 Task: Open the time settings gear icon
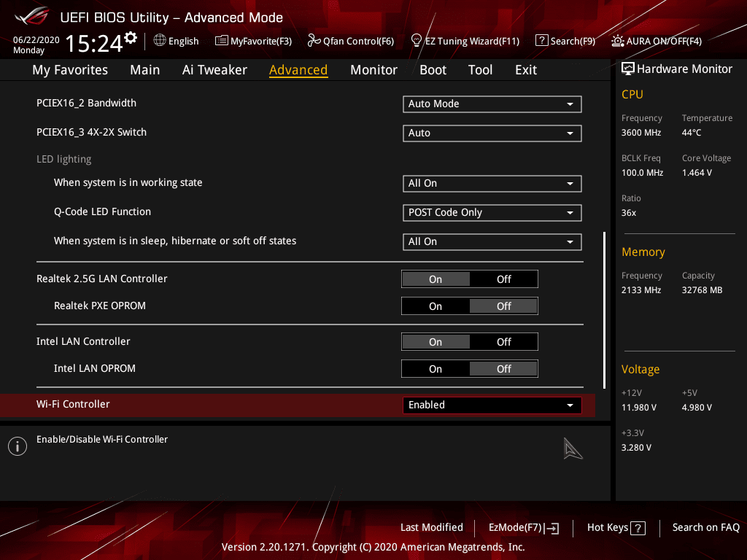click(131, 38)
